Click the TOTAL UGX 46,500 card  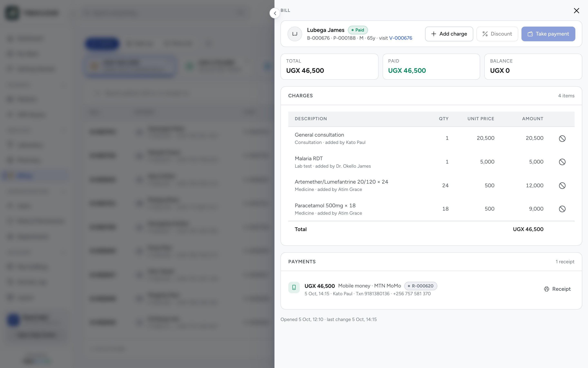[x=329, y=67]
